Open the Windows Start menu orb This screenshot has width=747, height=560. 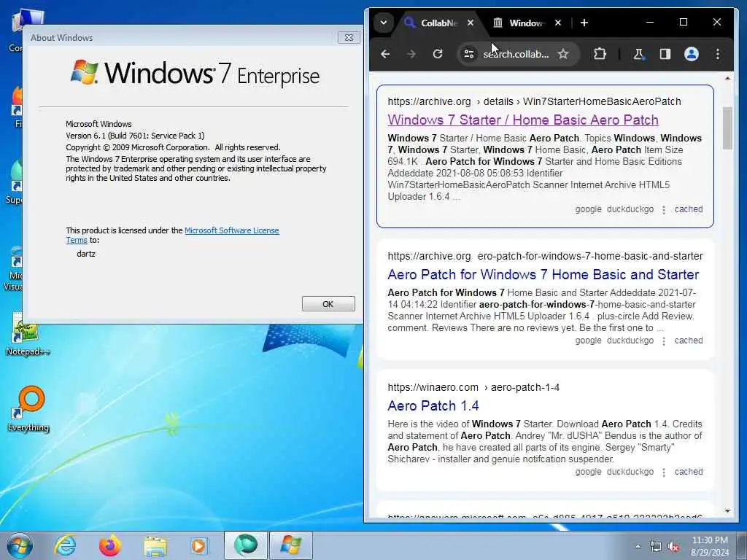(x=20, y=545)
